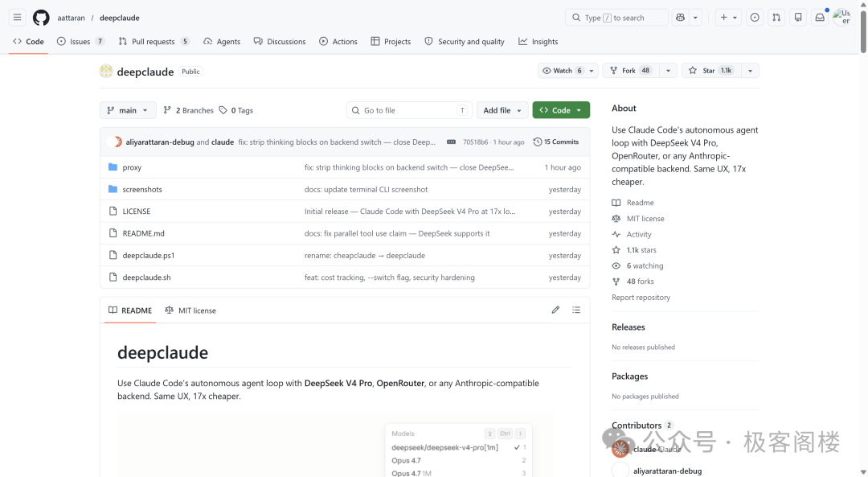Select the MIT license tab in file viewer

(190, 310)
